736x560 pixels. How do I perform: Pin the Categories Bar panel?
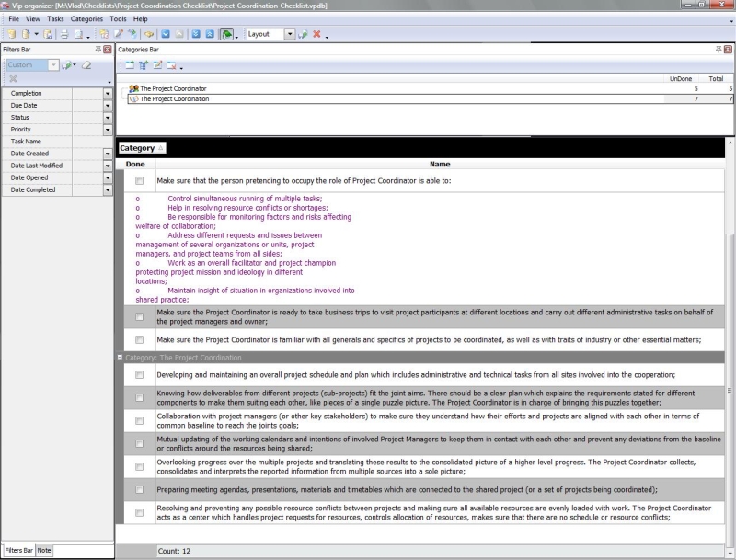tap(718, 49)
